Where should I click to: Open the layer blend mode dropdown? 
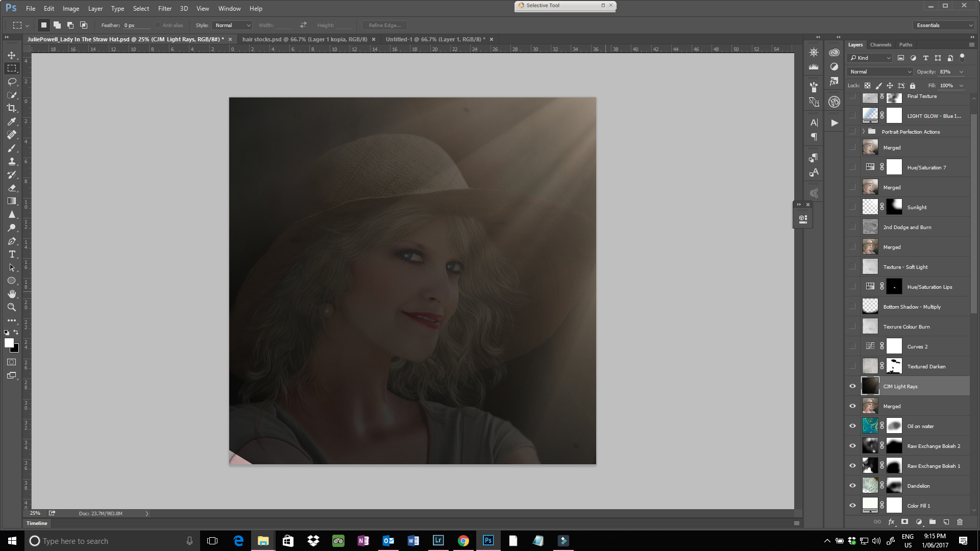pos(880,72)
